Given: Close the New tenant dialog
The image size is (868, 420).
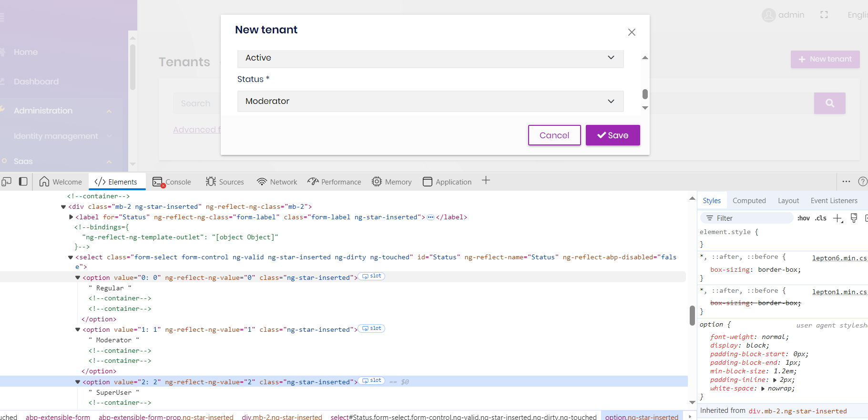Looking at the screenshot, I should click(632, 32).
